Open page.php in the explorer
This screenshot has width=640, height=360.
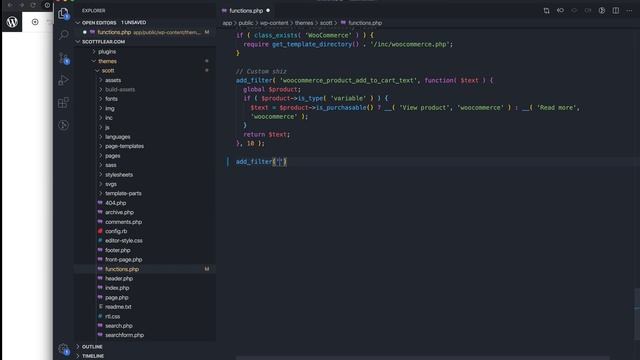pyautogui.click(x=116, y=298)
